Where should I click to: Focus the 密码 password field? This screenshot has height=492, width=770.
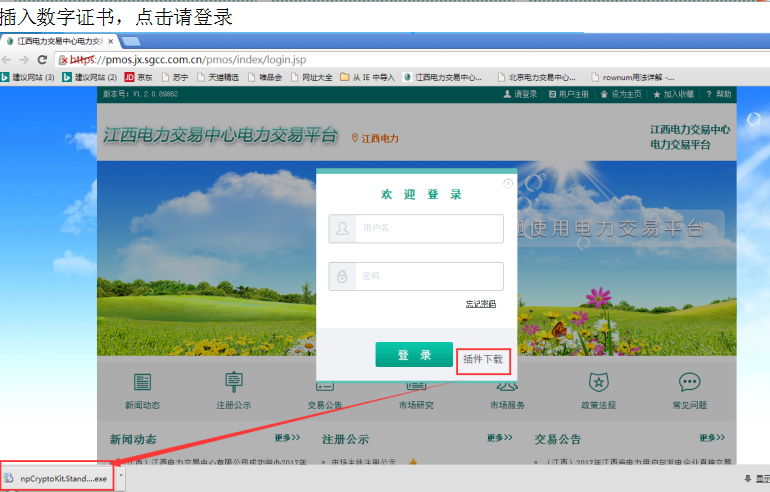click(x=428, y=276)
